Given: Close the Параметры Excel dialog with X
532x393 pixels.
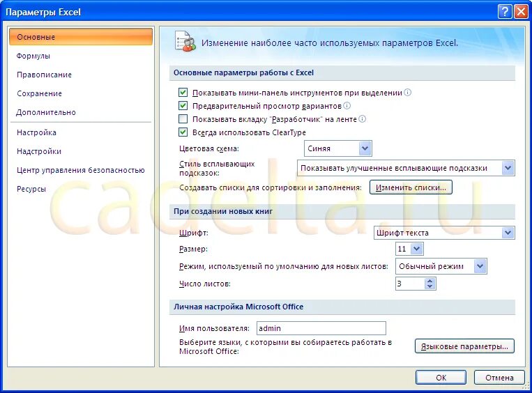Looking at the screenshot, I should [x=521, y=12].
